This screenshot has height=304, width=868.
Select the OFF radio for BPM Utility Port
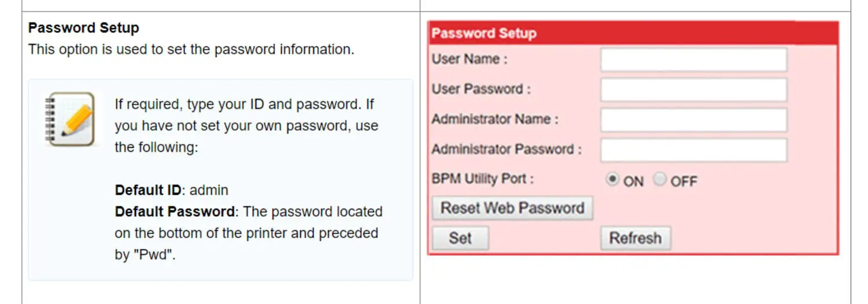coord(660,180)
